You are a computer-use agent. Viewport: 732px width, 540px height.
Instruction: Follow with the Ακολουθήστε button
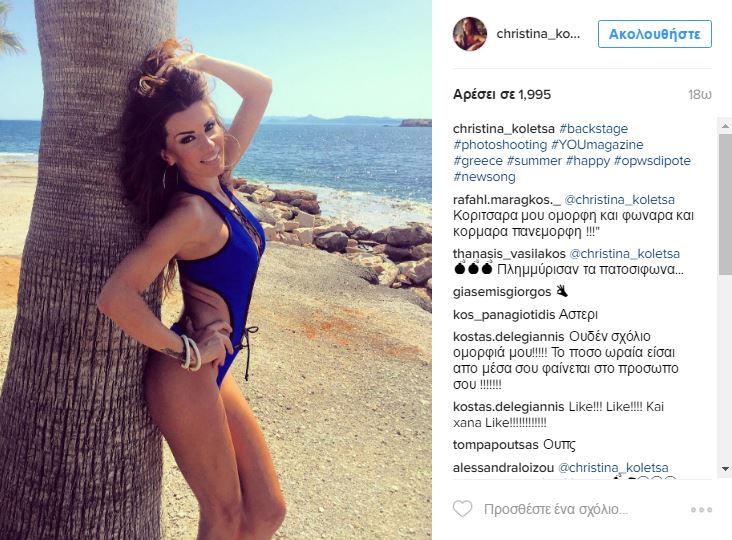tap(655, 34)
